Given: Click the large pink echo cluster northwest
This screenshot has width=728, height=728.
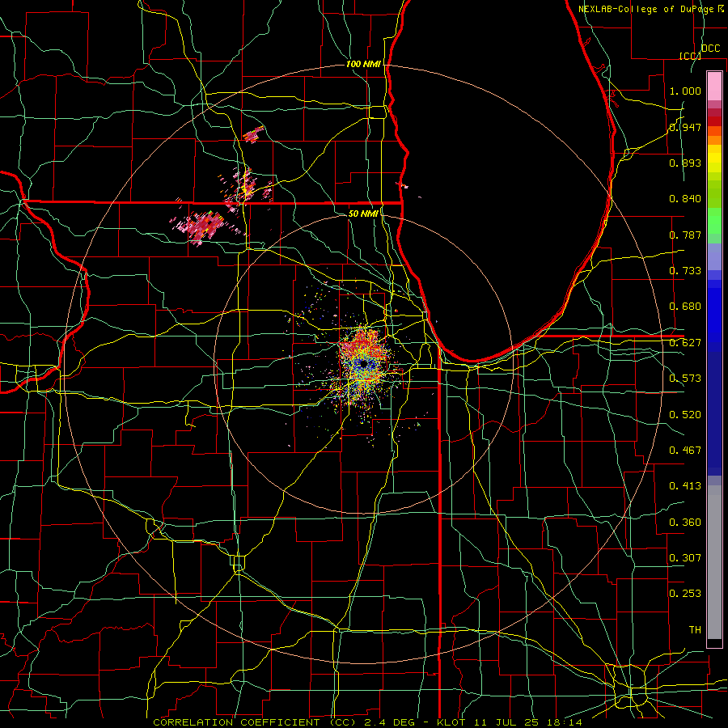Looking at the screenshot, I should 203,226.
